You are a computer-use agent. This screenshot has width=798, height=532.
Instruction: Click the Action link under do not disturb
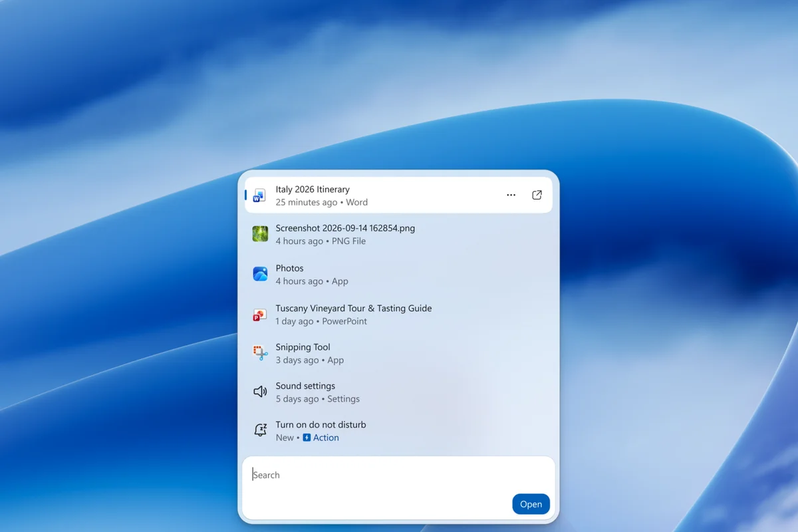click(326, 438)
